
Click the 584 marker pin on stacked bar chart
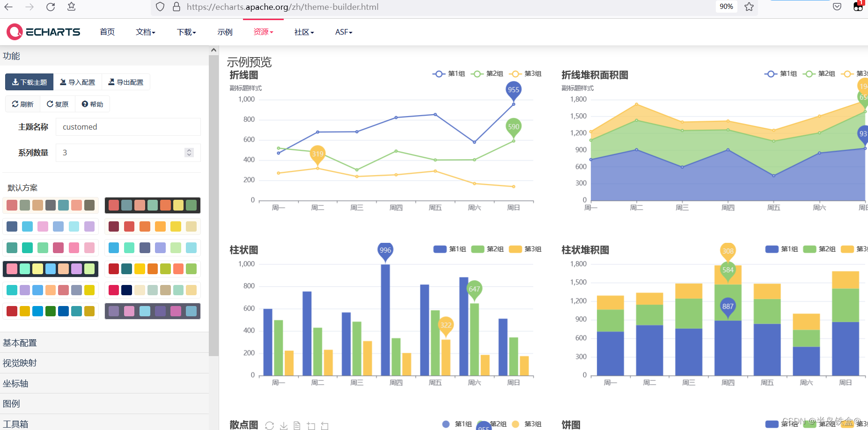point(728,270)
